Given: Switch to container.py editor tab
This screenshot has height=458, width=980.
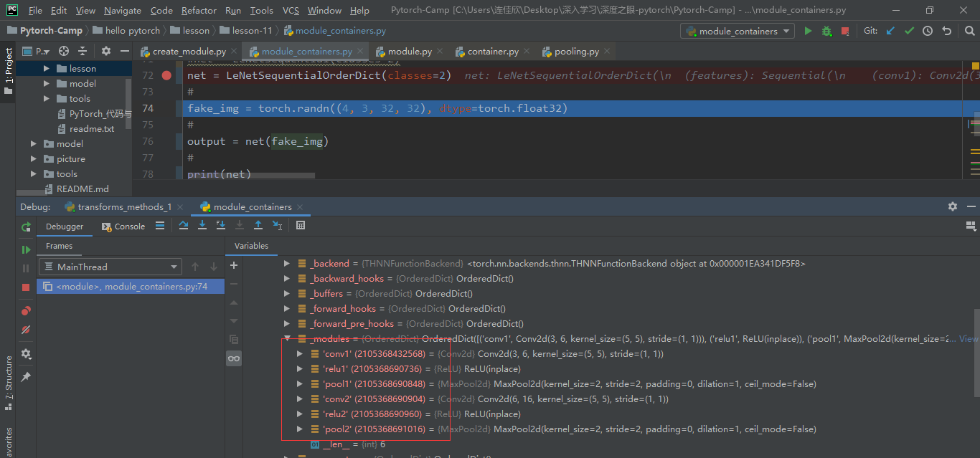Looking at the screenshot, I should click(x=492, y=52).
